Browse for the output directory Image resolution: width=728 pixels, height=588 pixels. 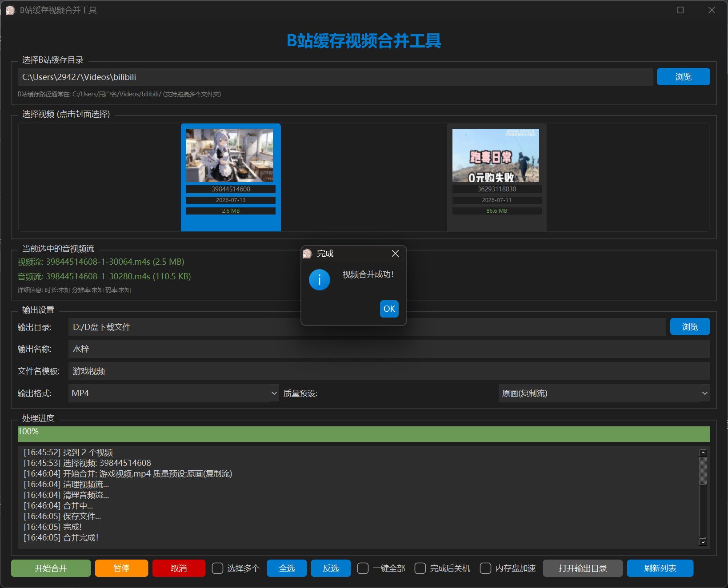pyautogui.click(x=690, y=327)
